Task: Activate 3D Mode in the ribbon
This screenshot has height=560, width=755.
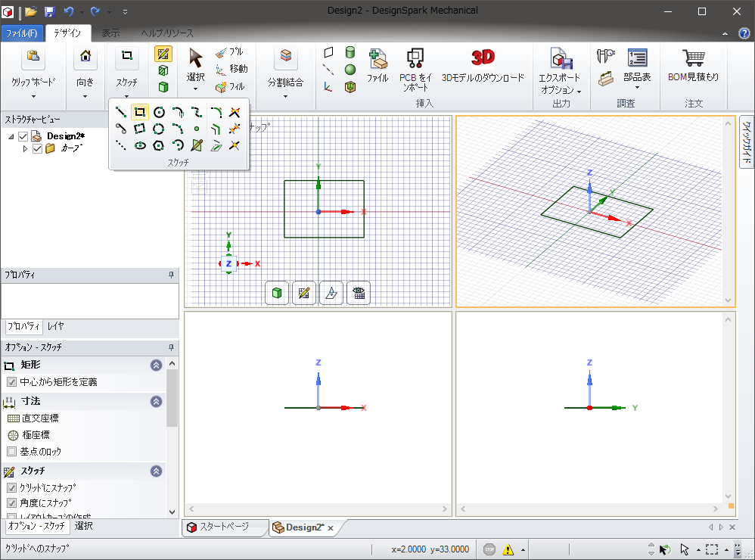Action: (x=163, y=87)
